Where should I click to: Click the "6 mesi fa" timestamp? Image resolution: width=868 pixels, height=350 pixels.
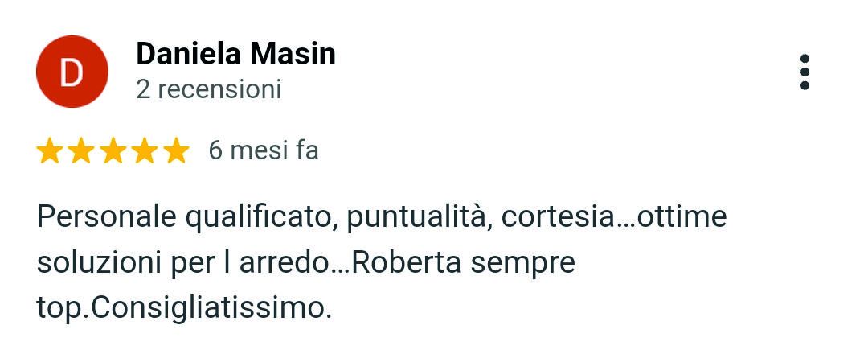(x=264, y=150)
